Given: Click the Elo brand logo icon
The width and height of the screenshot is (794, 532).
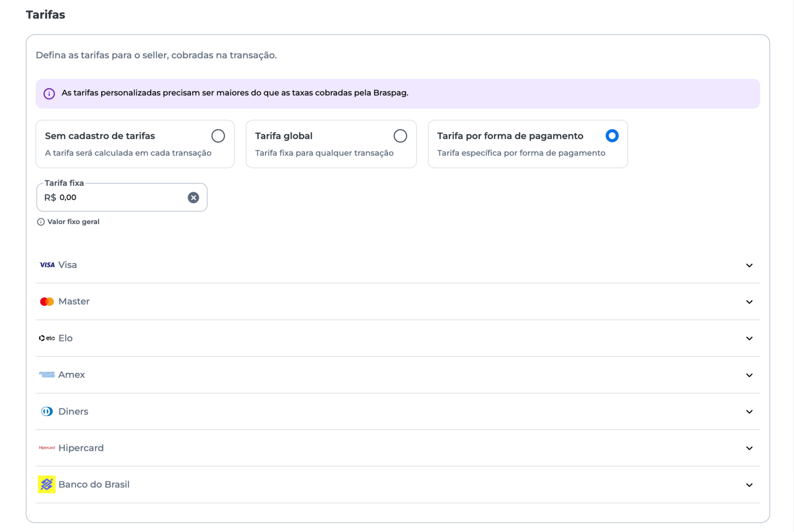Looking at the screenshot, I should [47, 338].
